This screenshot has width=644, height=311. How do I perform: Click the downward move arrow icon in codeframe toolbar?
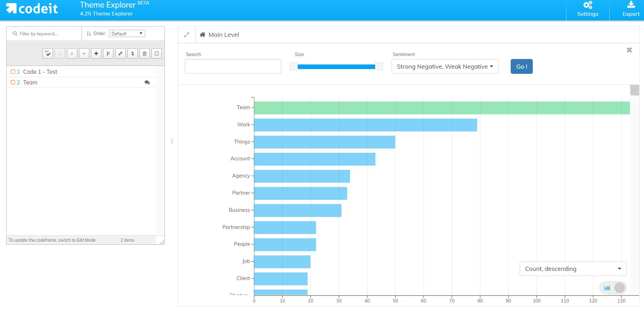tap(133, 54)
